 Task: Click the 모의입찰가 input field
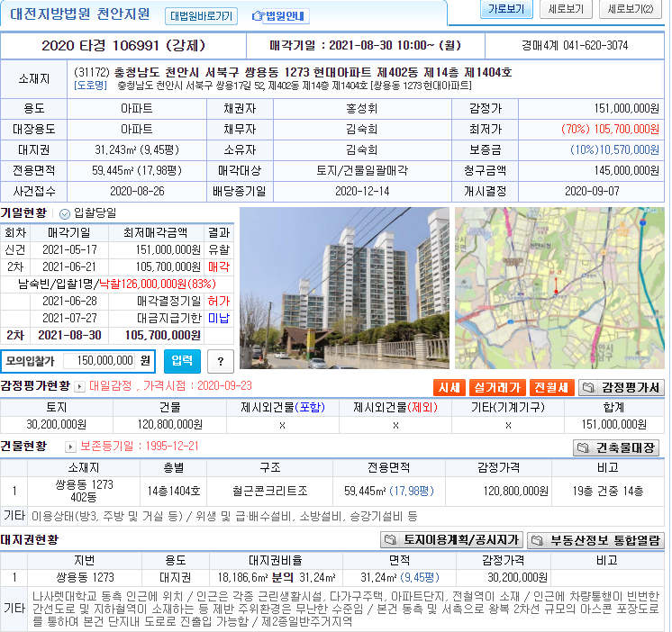pos(99,360)
